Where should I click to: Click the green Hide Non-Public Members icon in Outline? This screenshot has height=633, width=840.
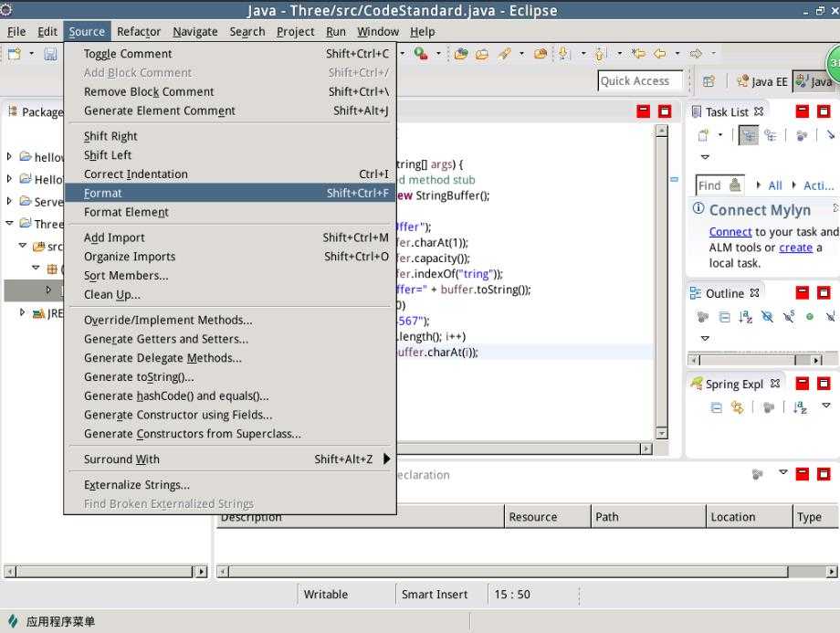click(x=810, y=317)
